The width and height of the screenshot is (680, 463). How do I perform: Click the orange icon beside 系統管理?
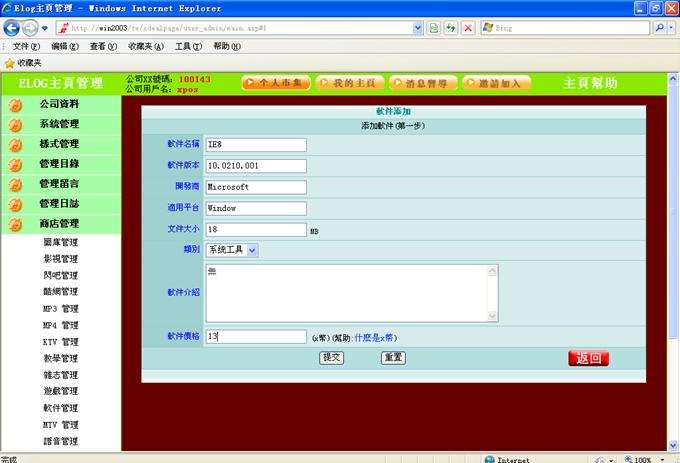[15, 124]
